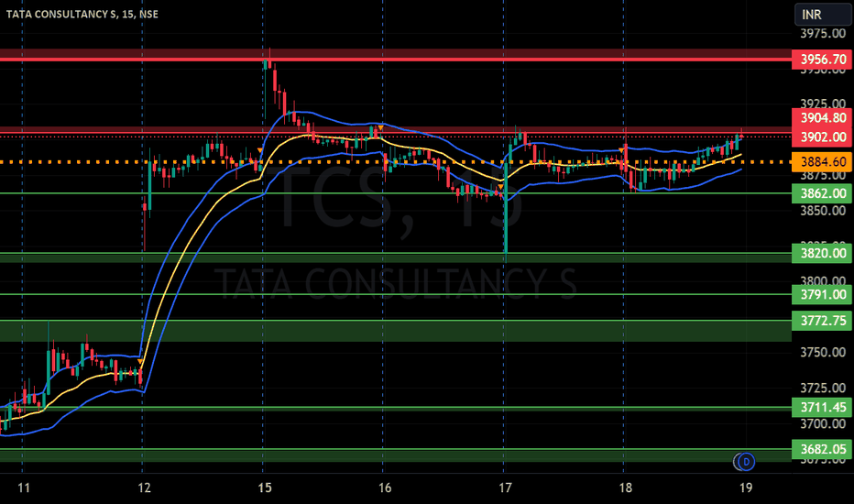Viewport: 854px width, 504px height.
Task: Select the green 3711.45 price label
Action: (x=822, y=407)
